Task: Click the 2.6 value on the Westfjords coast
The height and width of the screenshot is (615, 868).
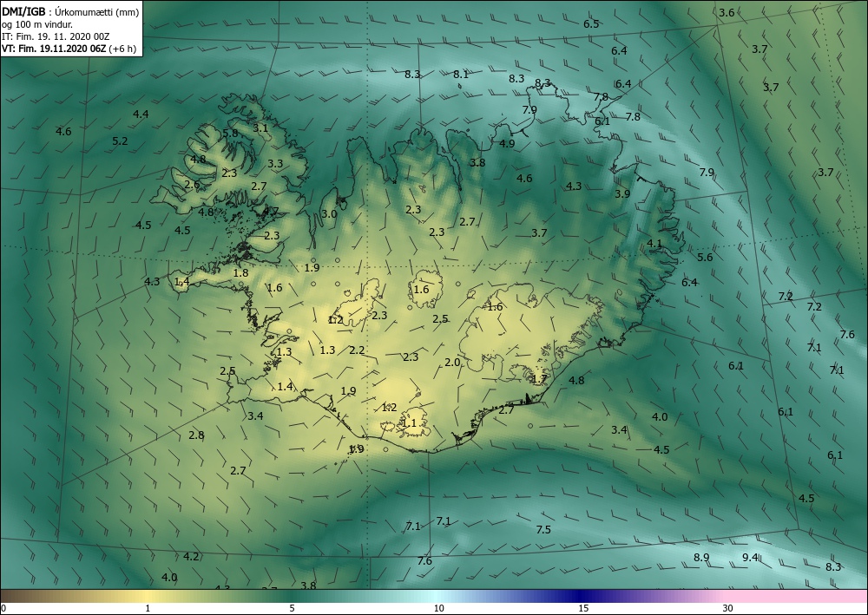Action: [x=192, y=185]
